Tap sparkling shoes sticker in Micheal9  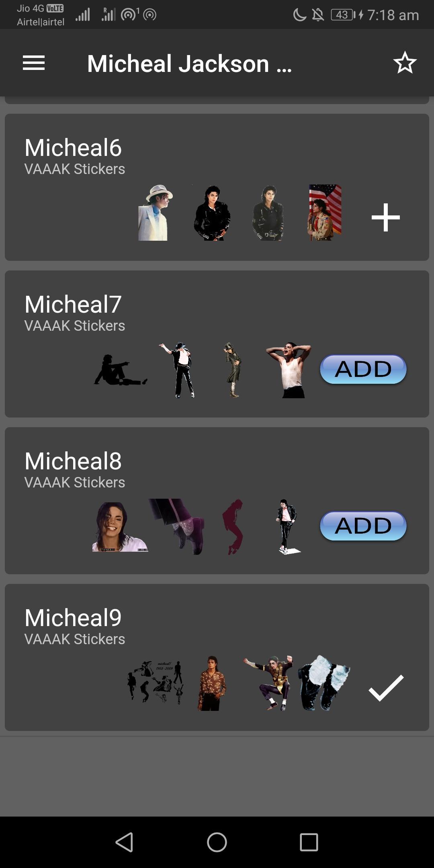(324, 683)
